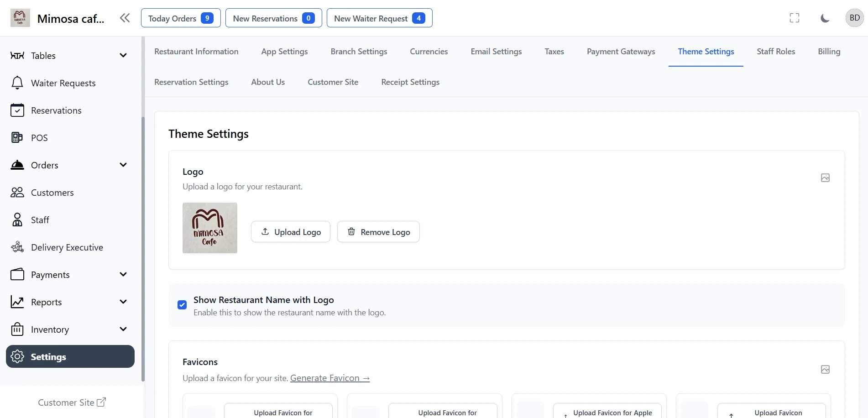868x418 pixels.
Task: Follow the Generate Favicon link
Action: point(330,378)
